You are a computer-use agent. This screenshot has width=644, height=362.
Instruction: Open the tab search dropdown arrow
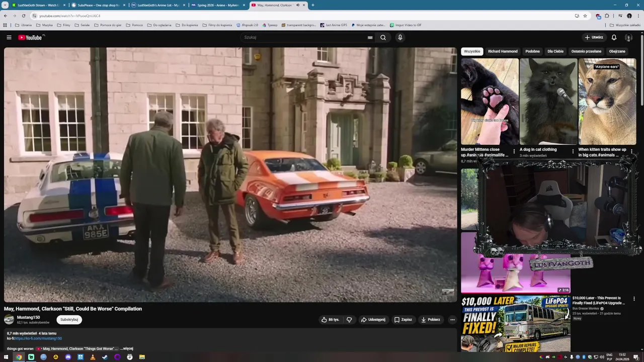click(x=5, y=5)
